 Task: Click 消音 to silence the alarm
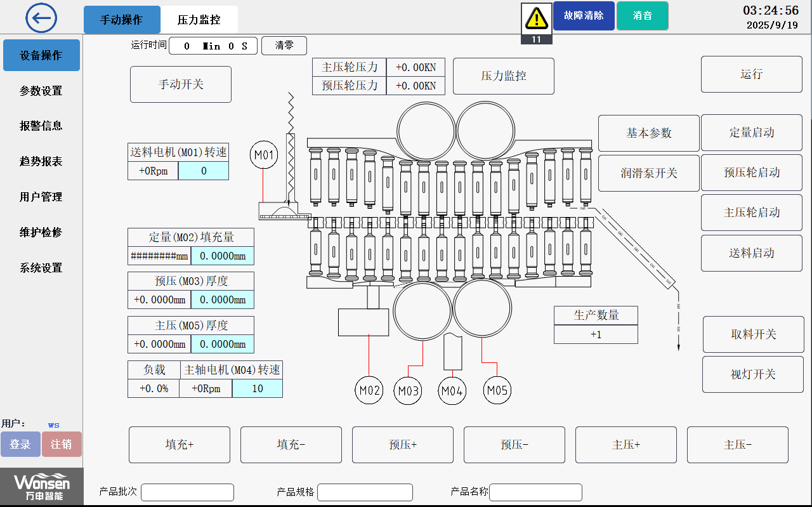(x=642, y=15)
